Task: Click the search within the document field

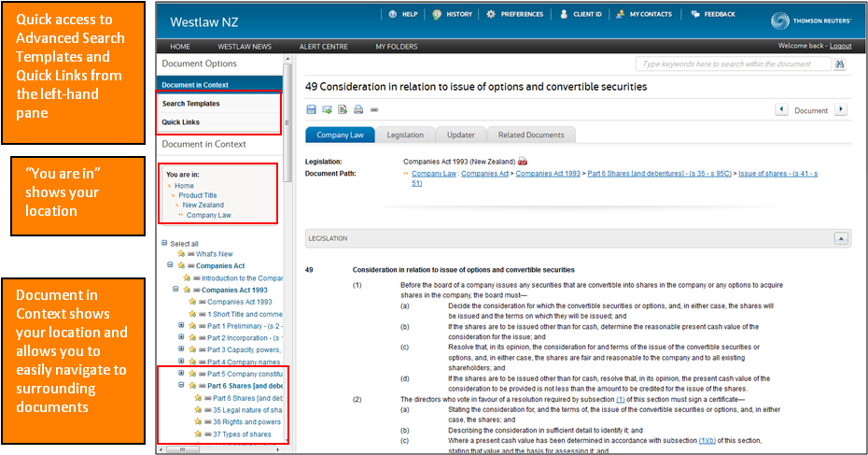Action: (x=733, y=64)
